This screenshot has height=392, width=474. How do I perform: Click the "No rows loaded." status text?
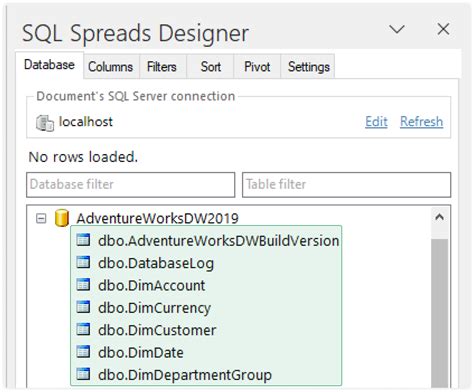coord(83,157)
